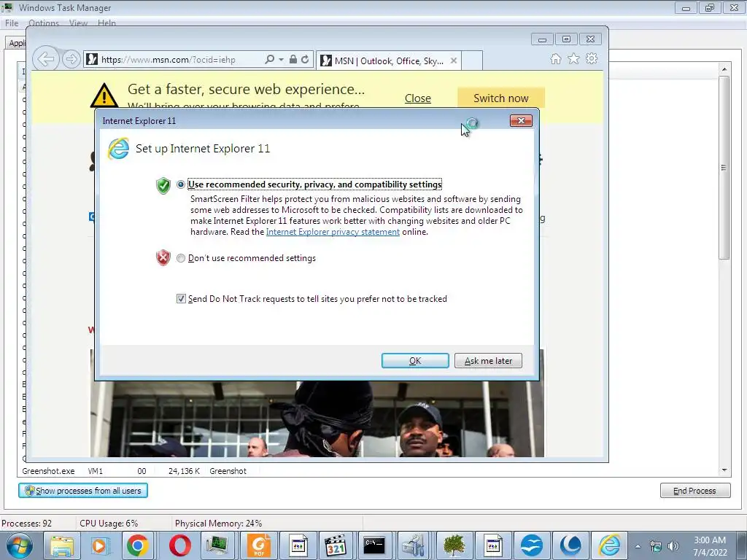Close the Internet Explorer 11 setup dialog
This screenshot has height=560, width=747.
click(521, 121)
